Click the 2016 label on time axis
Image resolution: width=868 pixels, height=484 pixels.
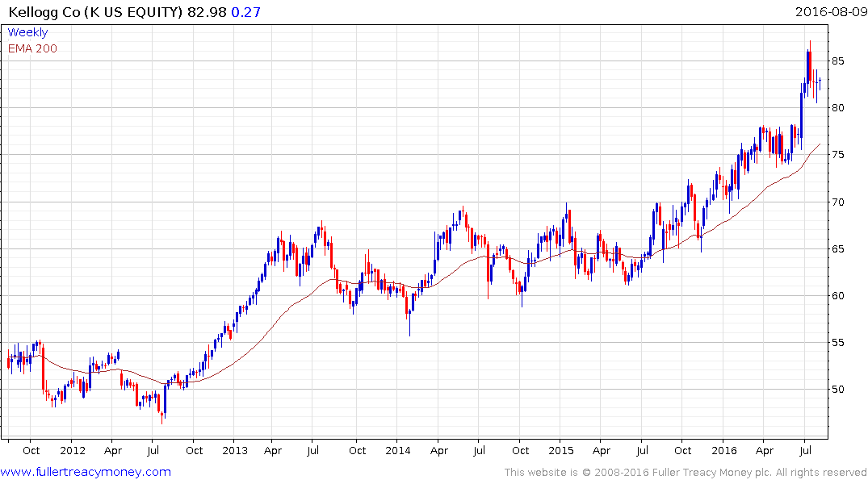pos(724,450)
